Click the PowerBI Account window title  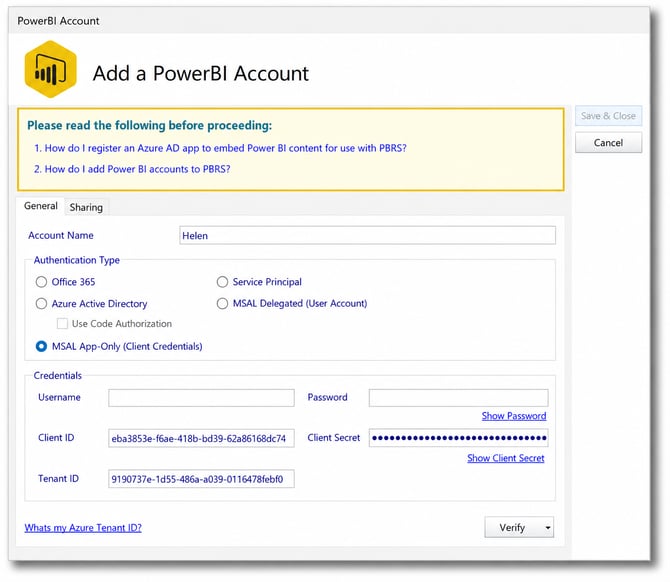[58, 21]
